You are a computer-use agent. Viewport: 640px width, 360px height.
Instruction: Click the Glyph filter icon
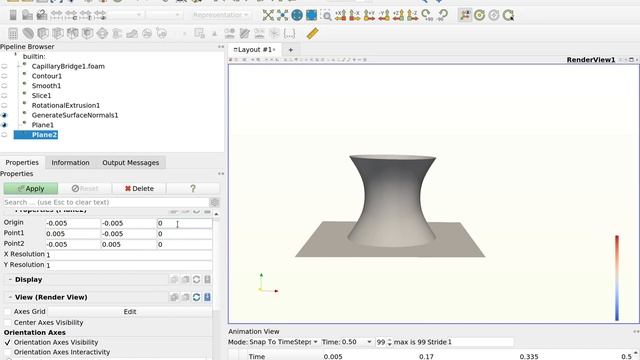click(102, 33)
